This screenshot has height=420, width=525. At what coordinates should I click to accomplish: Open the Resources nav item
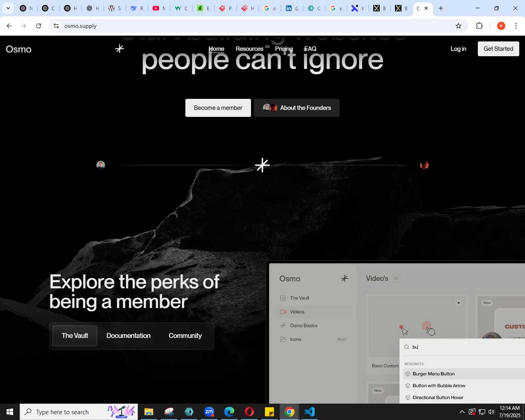click(249, 49)
